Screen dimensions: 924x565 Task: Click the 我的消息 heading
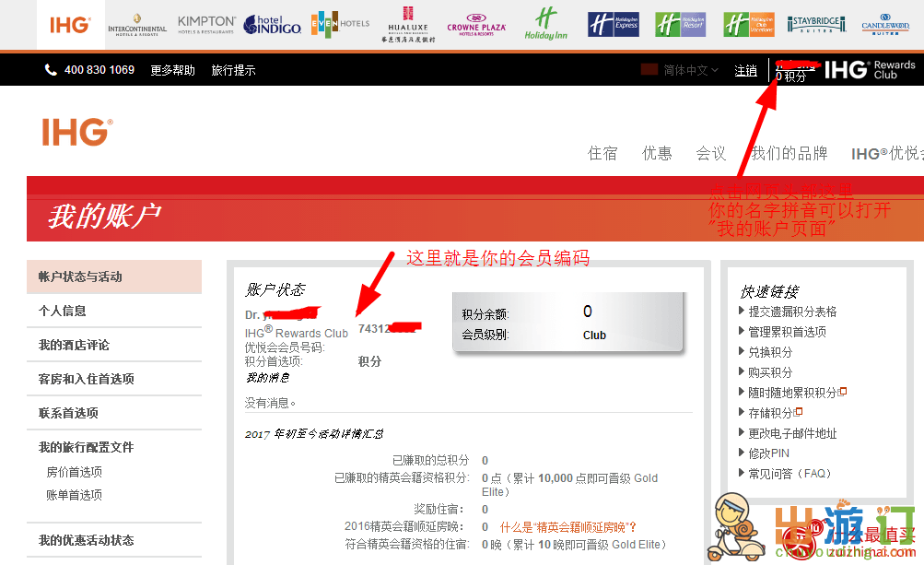pos(267,378)
